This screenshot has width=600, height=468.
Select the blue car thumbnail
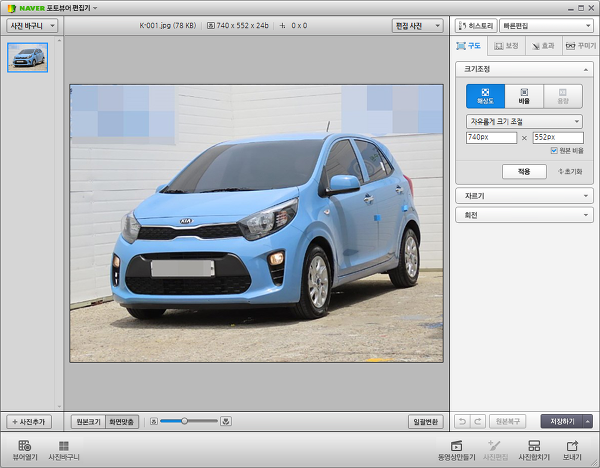tap(28, 57)
